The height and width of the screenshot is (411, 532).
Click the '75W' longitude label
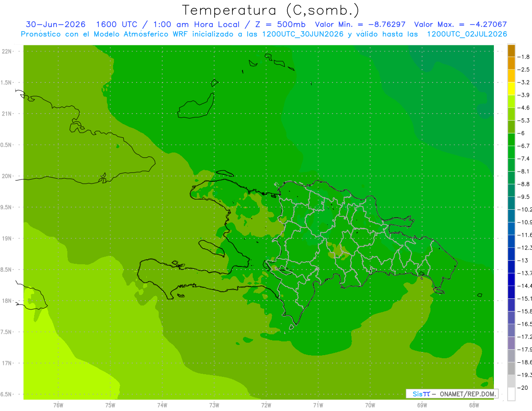(110, 405)
